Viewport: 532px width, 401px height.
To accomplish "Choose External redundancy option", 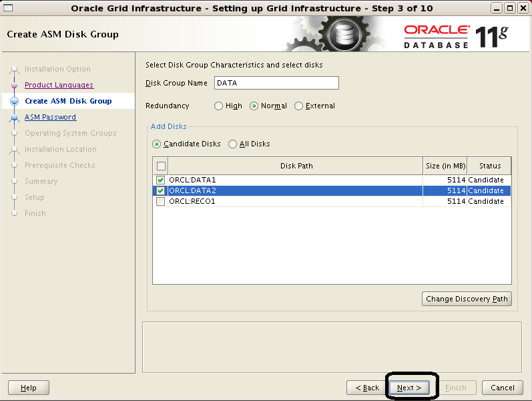I will (x=299, y=106).
